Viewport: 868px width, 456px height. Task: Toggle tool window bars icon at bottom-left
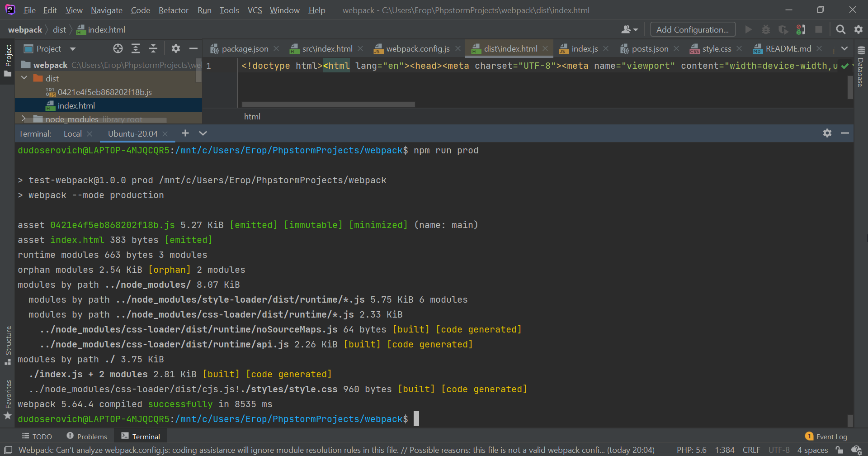(8, 450)
